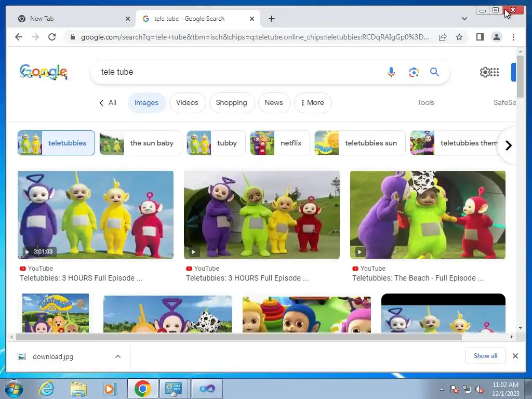Click the forward navigation arrow
This screenshot has height=399, width=532.
tap(35, 37)
